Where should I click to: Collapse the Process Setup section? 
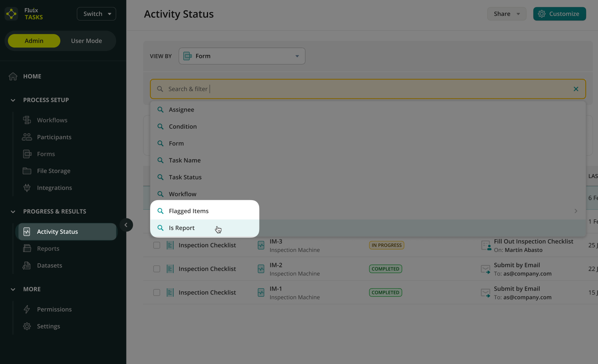click(13, 100)
